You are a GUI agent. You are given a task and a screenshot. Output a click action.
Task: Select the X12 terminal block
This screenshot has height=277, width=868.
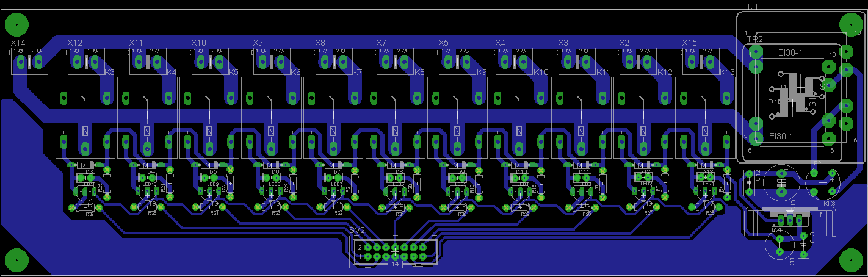tap(86, 61)
